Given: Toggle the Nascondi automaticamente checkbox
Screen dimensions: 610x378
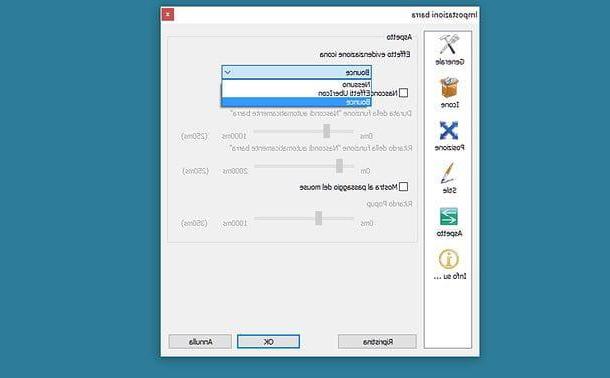Looking at the screenshot, I should 403,93.
